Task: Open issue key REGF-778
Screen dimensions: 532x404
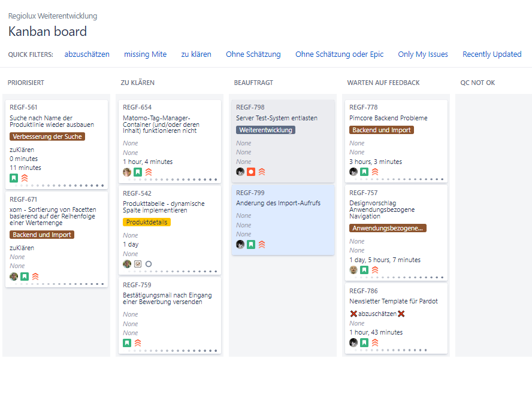Action: click(363, 107)
